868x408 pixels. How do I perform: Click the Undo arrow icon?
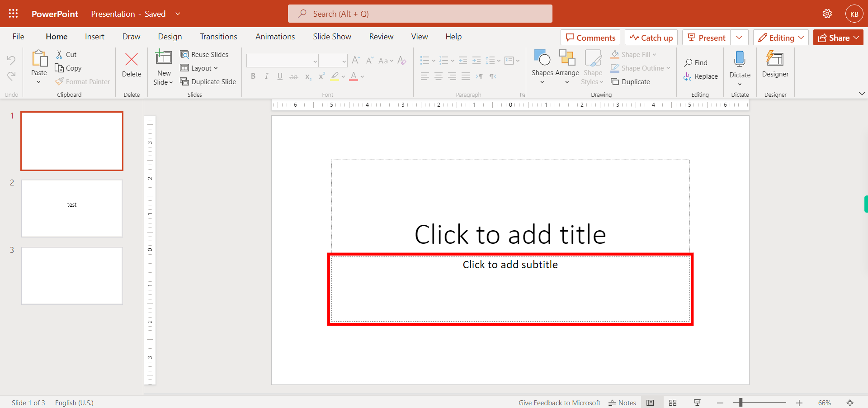(11, 60)
